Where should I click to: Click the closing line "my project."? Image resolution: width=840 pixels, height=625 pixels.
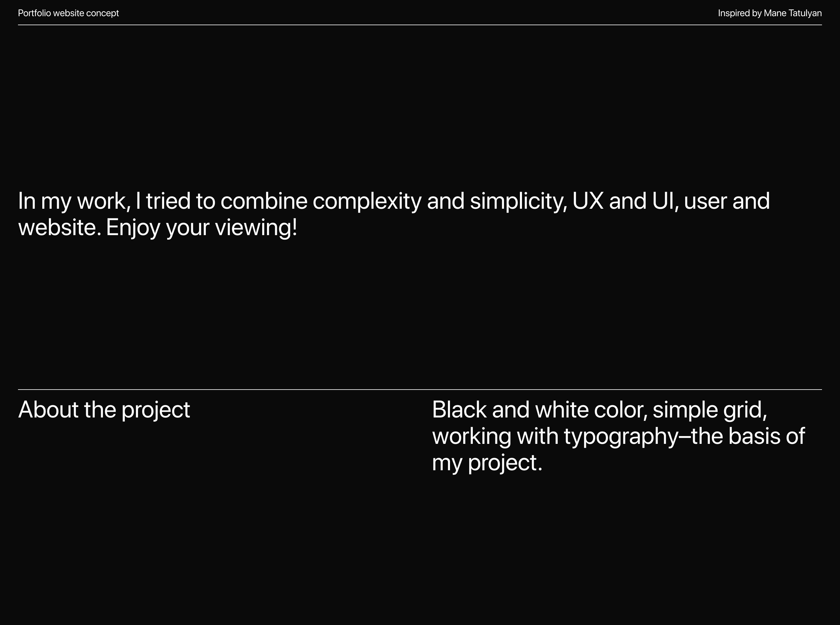[487, 463]
